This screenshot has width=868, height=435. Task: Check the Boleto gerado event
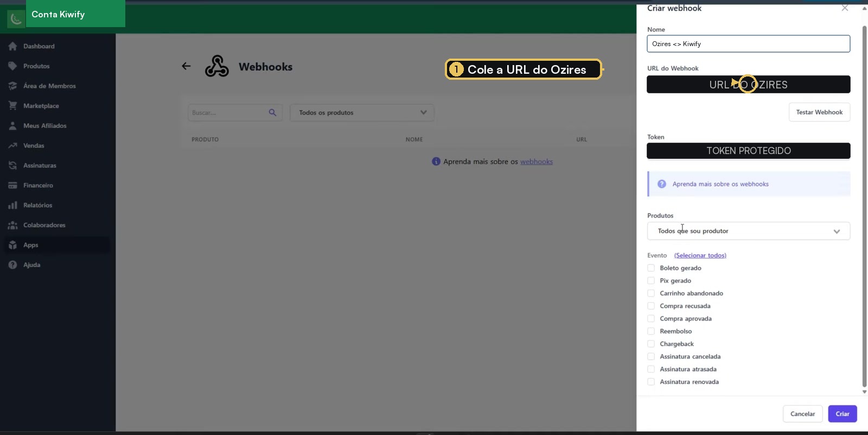651,268
